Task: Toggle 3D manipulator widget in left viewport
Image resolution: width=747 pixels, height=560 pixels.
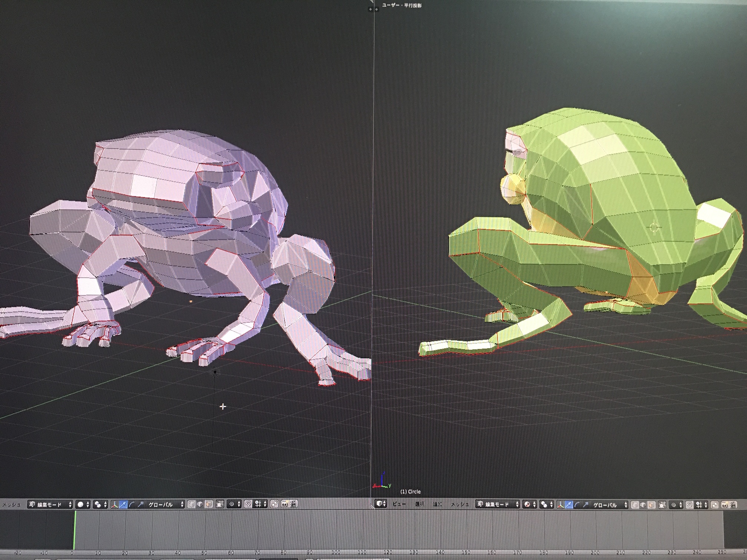Action: [x=114, y=504]
